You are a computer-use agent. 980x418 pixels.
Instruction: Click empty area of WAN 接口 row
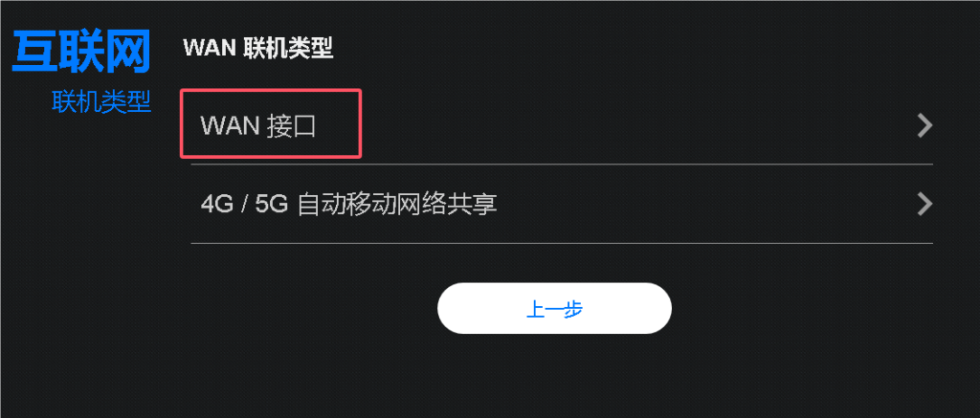point(625,125)
